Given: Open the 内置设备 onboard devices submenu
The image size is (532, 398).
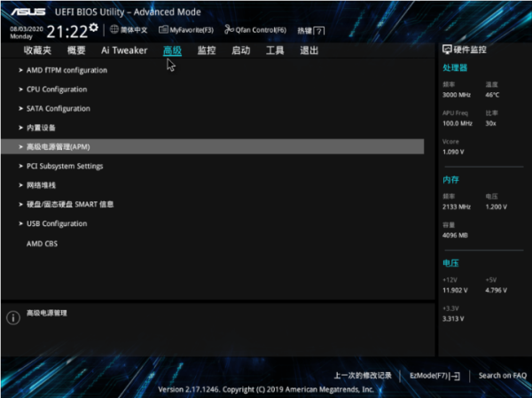Looking at the screenshot, I should click(x=41, y=128).
